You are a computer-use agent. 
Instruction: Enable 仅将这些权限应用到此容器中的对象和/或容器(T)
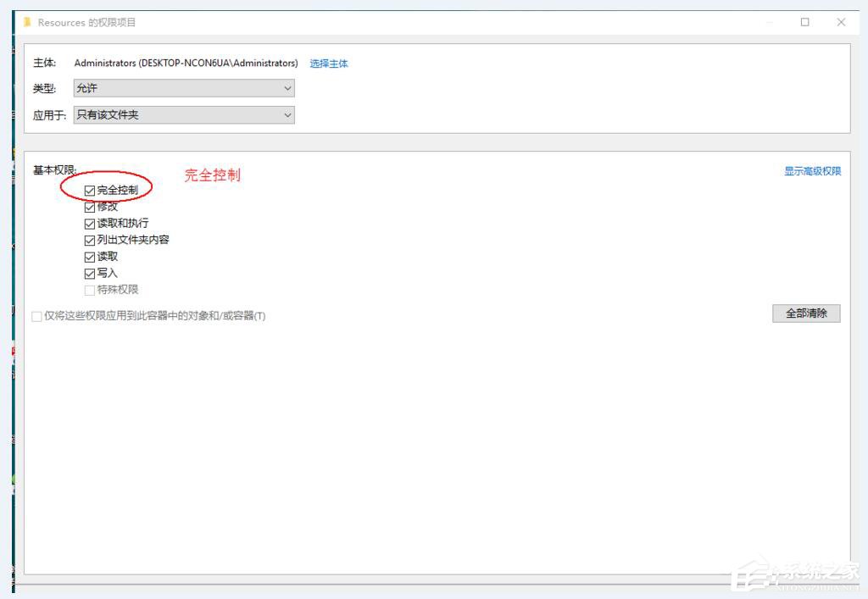click(x=37, y=316)
